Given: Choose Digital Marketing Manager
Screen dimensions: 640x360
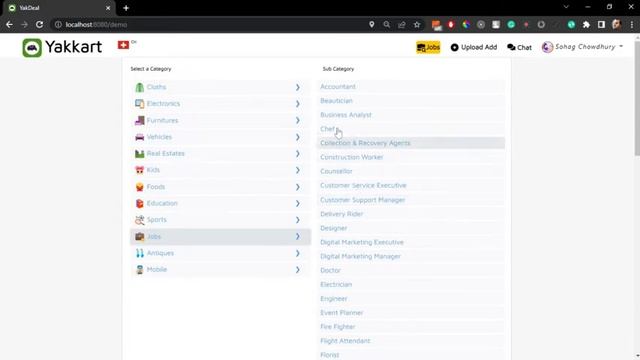Looking at the screenshot, I should 411,256.
